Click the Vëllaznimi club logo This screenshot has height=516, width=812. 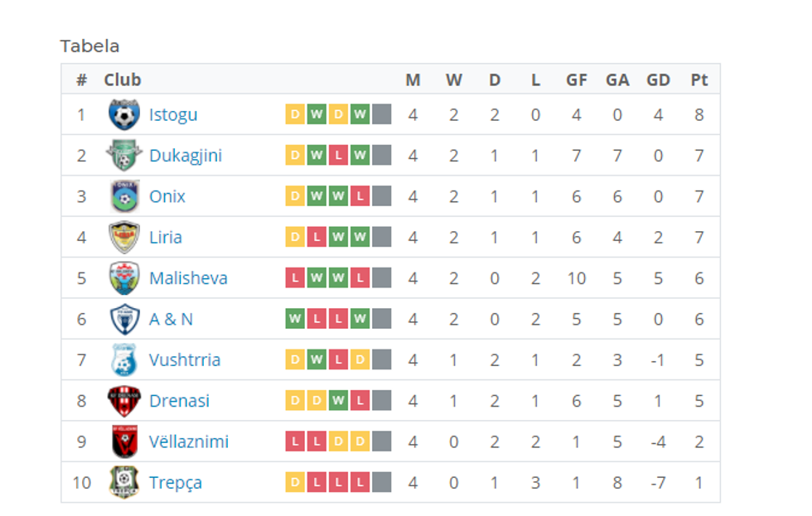(x=124, y=441)
